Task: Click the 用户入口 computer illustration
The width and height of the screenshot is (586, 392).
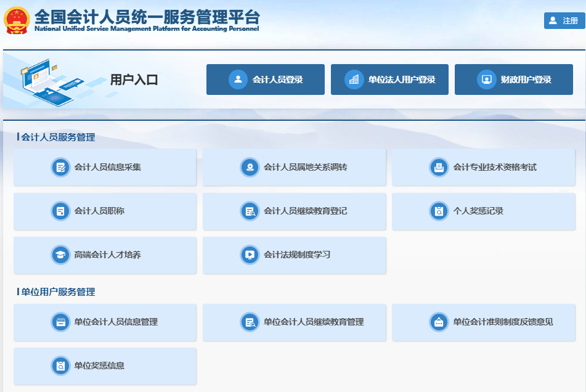Action: (52, 80)
